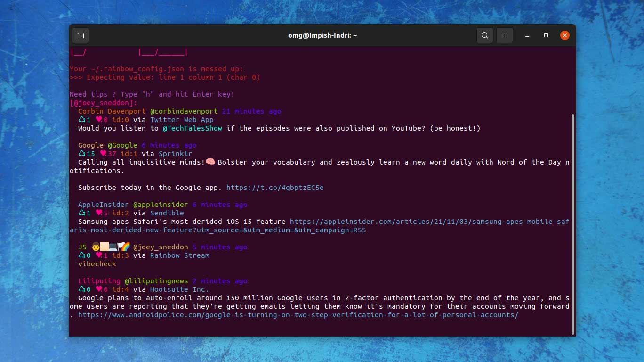Click the terminal search magnifier button
Image resolution: width=644 pixels, height=362 pixels.
click(x=485, y=35)
